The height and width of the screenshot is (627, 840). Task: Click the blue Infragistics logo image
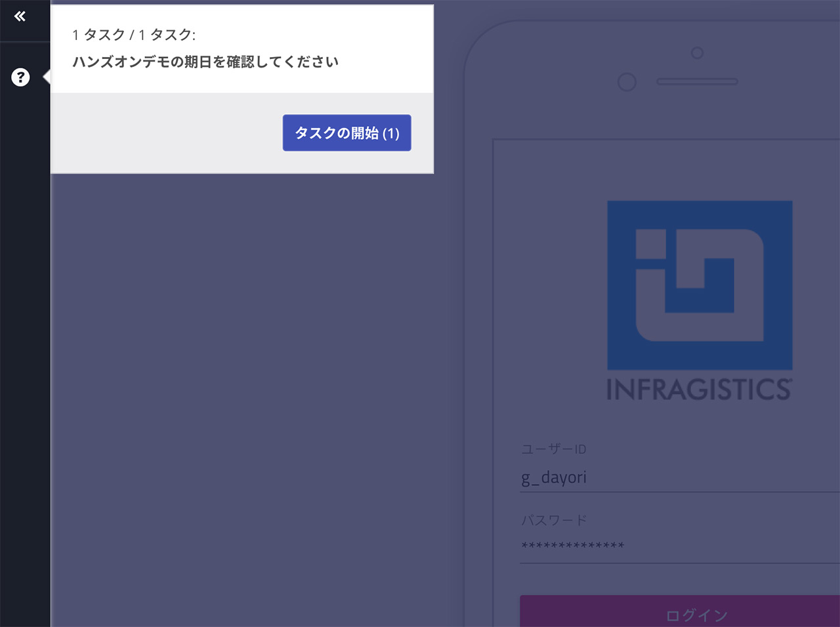(700, 285)
